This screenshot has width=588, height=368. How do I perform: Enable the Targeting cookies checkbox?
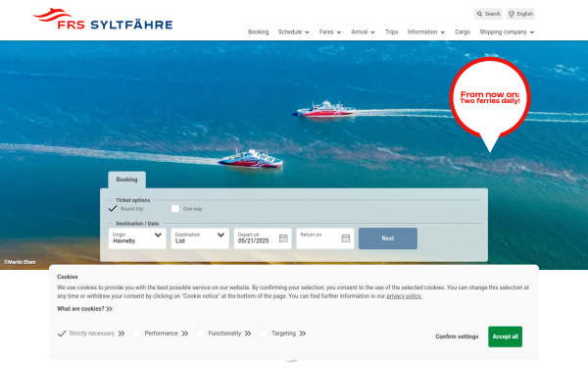point(264,334)
